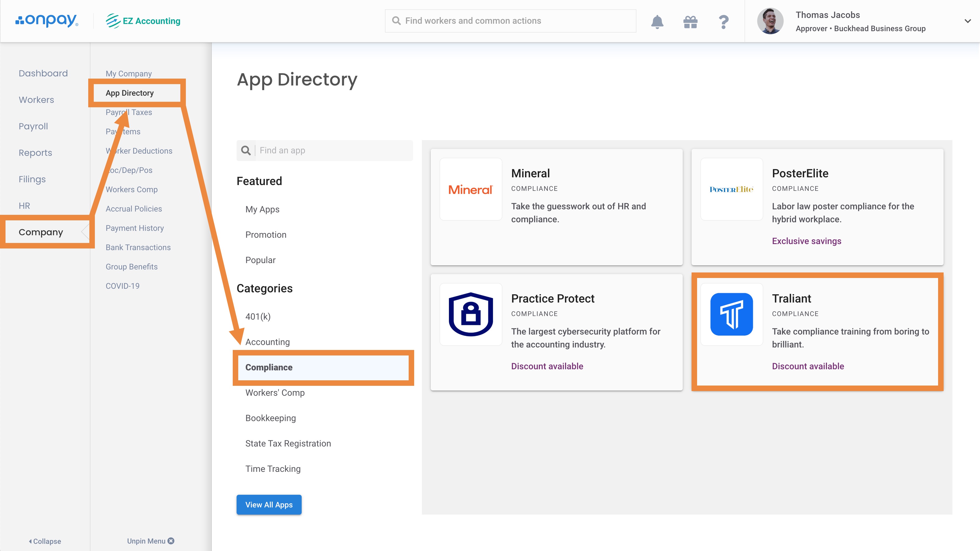Click Thomas Jacobs profile photo
This screenshot has width=980, height=551.
point(770,21)
